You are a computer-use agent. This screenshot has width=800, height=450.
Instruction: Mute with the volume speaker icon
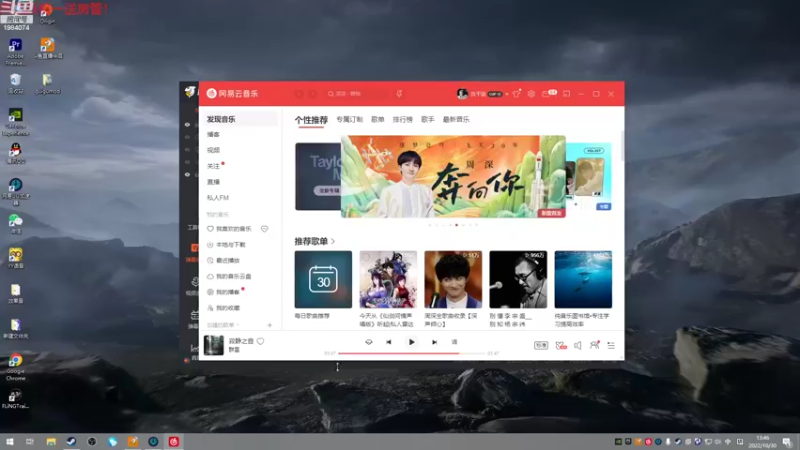click(578, 345)
